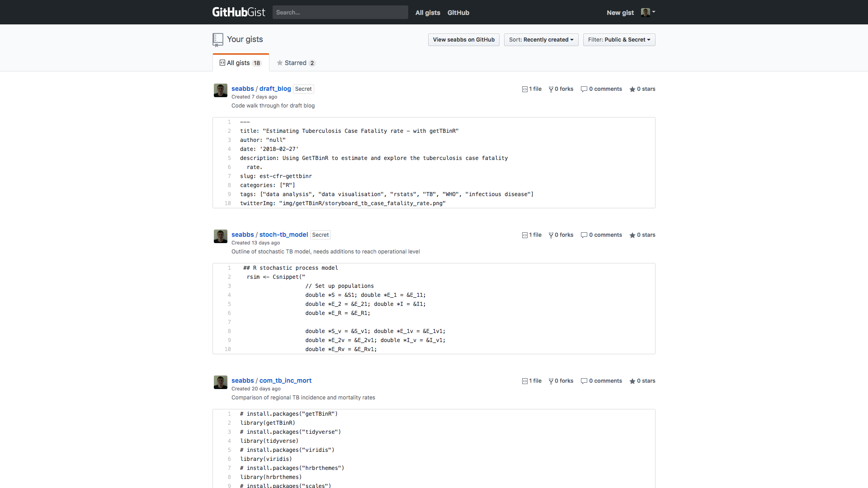This screenshot has width=868, height=488.
Task: Click 'Created 13 days ago' text
Action: pyautogui.click(x=255, y=243)
